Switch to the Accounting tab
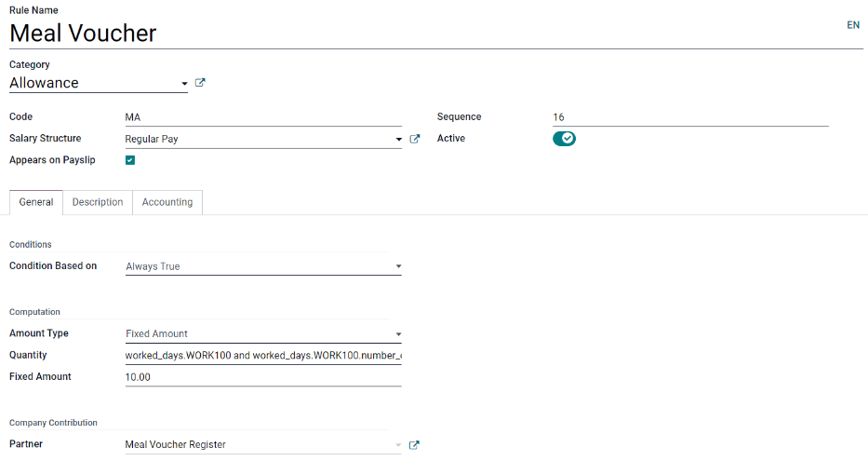The height and width of the screenshot is (461, 868). [x=167, y=202]
